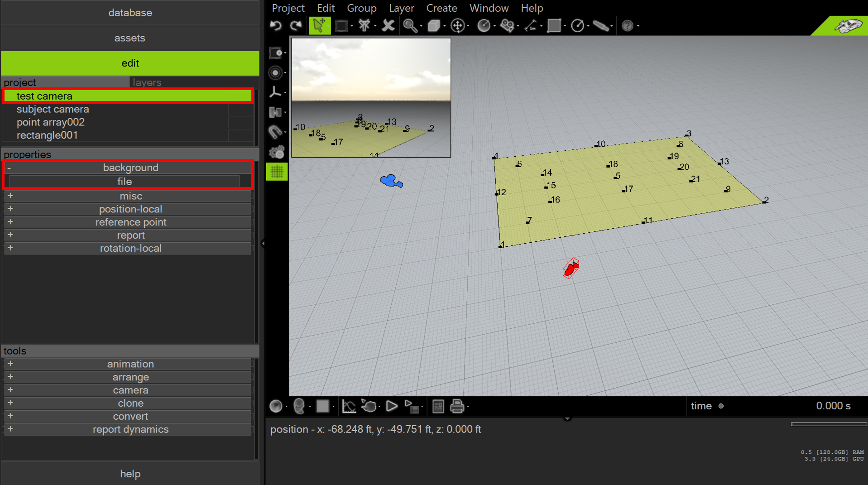This screenshot has height=485, width=868.
Task: Toggle visibility box for subject camera
Action: 235,110
